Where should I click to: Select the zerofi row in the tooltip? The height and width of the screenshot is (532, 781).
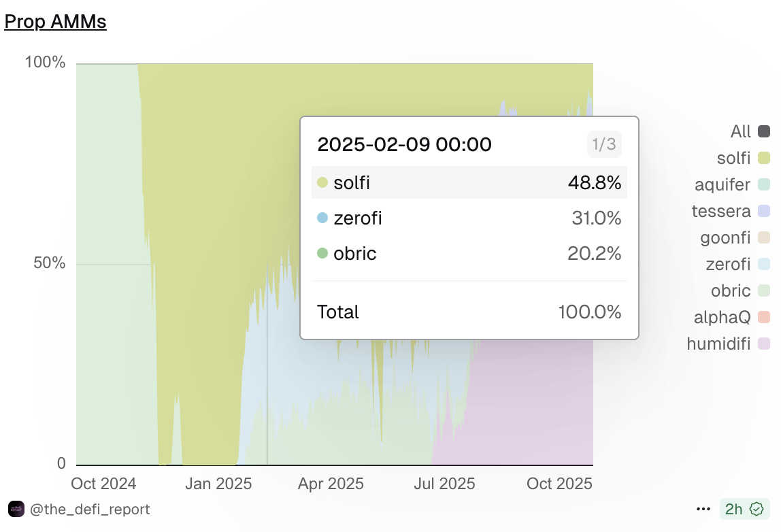(x=469, y=218)
